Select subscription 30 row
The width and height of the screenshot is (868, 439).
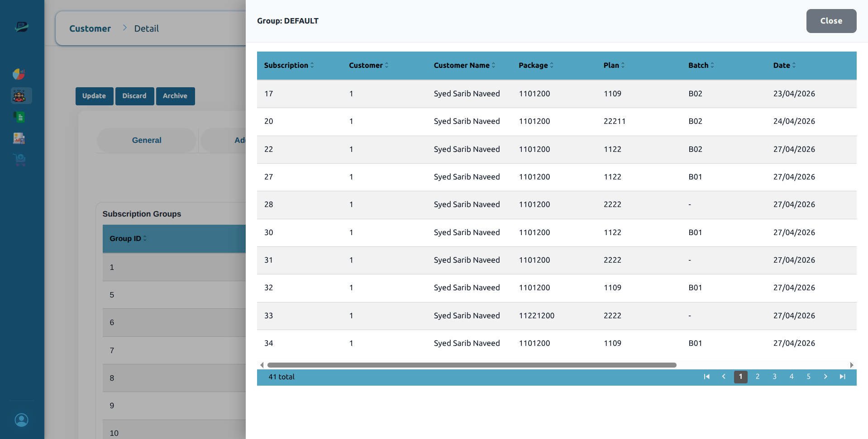[557, 233]
